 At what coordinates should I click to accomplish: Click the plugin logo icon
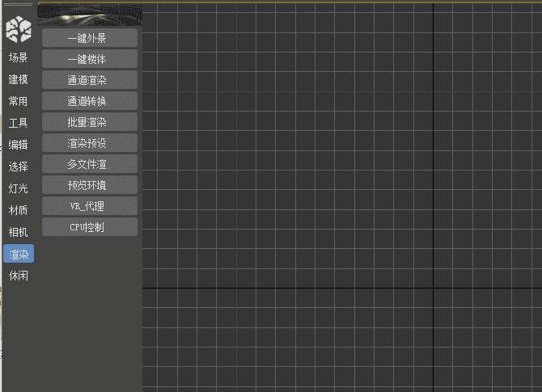coord(18,30)
